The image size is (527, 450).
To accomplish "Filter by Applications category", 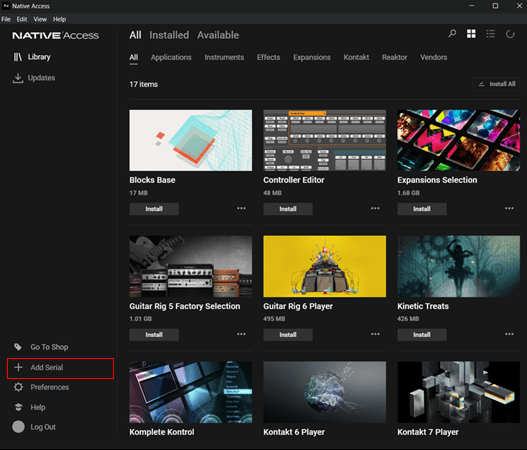I will click(171, 57).
